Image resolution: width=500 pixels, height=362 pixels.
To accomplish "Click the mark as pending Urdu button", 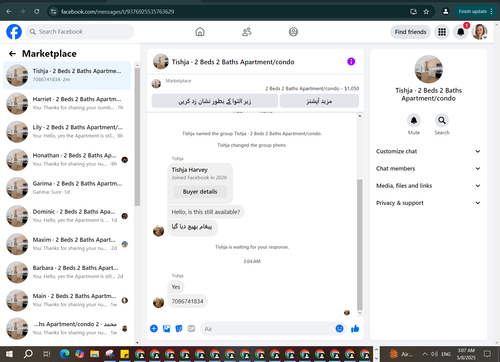I will (215, 101).
